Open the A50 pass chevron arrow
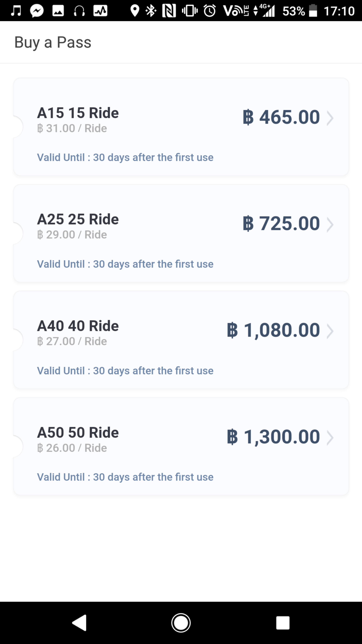 [x=330, y=438]
